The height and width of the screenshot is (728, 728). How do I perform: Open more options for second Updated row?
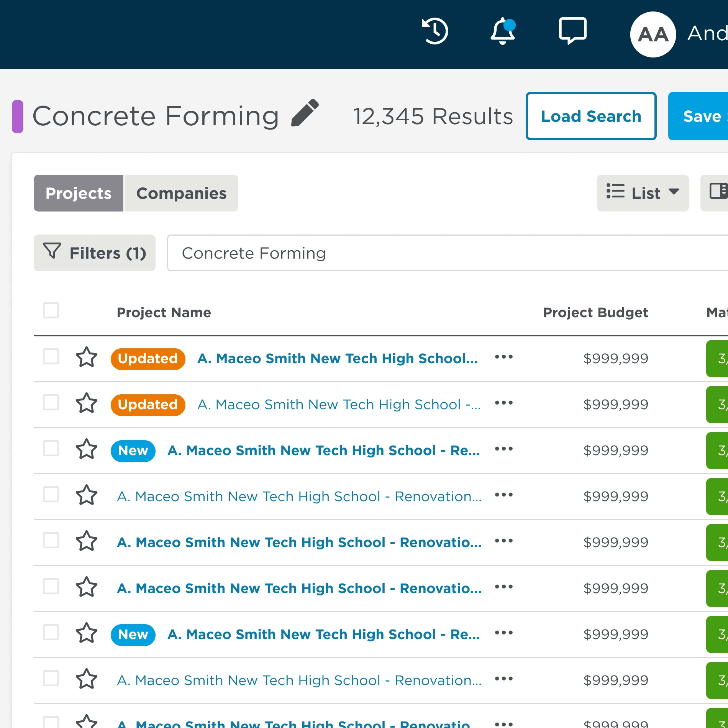[503, 403]
